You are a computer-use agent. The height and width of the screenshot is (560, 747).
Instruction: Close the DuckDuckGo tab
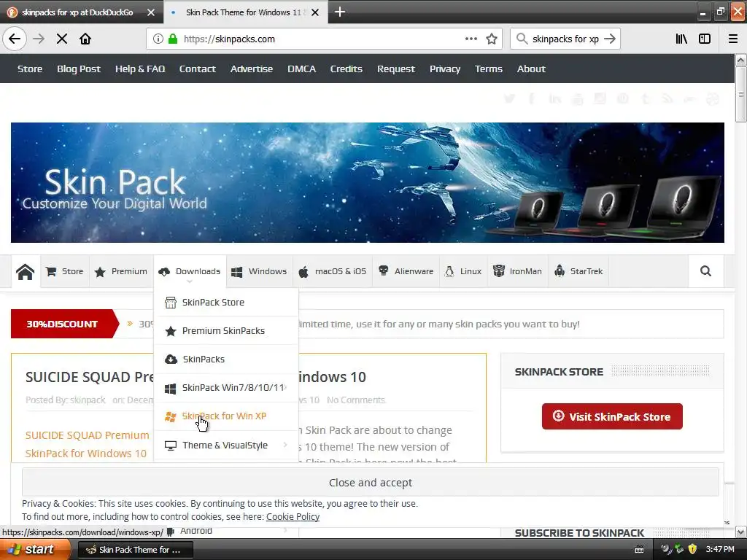[151, 12]
